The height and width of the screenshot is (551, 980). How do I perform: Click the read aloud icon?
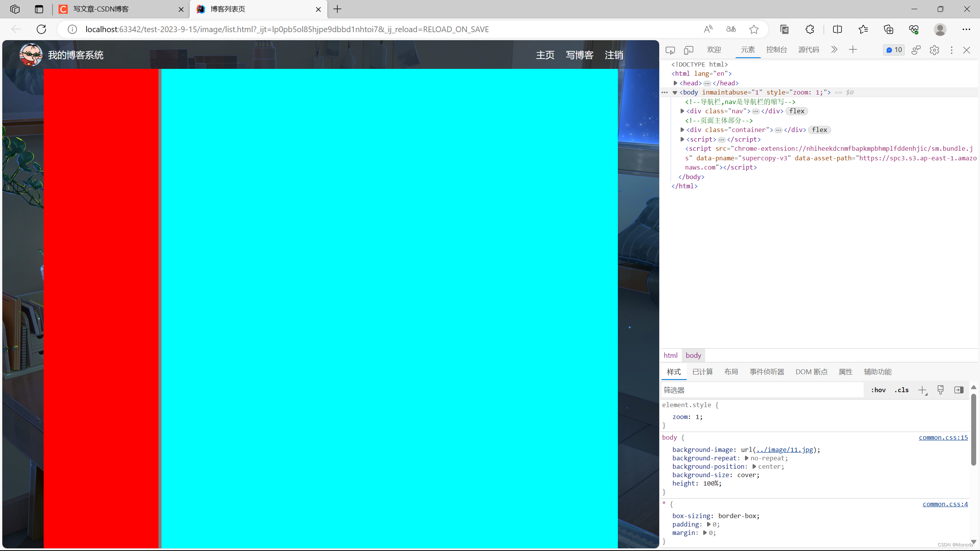coord(708,29)
